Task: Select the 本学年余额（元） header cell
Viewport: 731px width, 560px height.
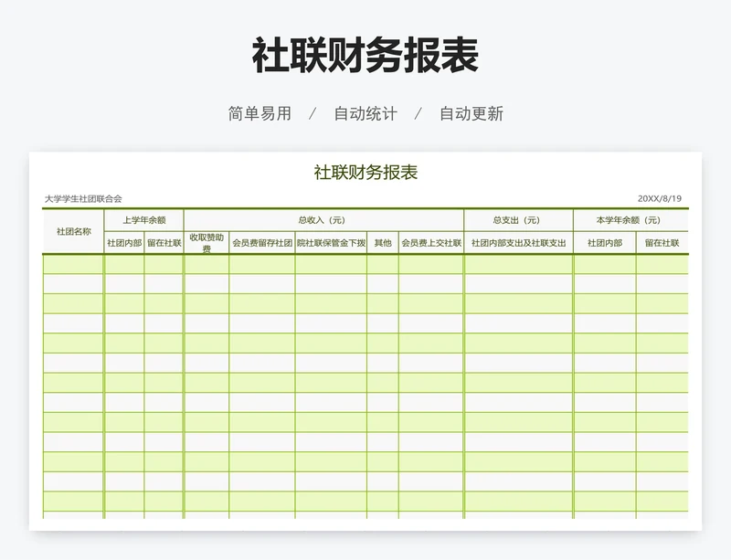Action: (x=630, y=220)
